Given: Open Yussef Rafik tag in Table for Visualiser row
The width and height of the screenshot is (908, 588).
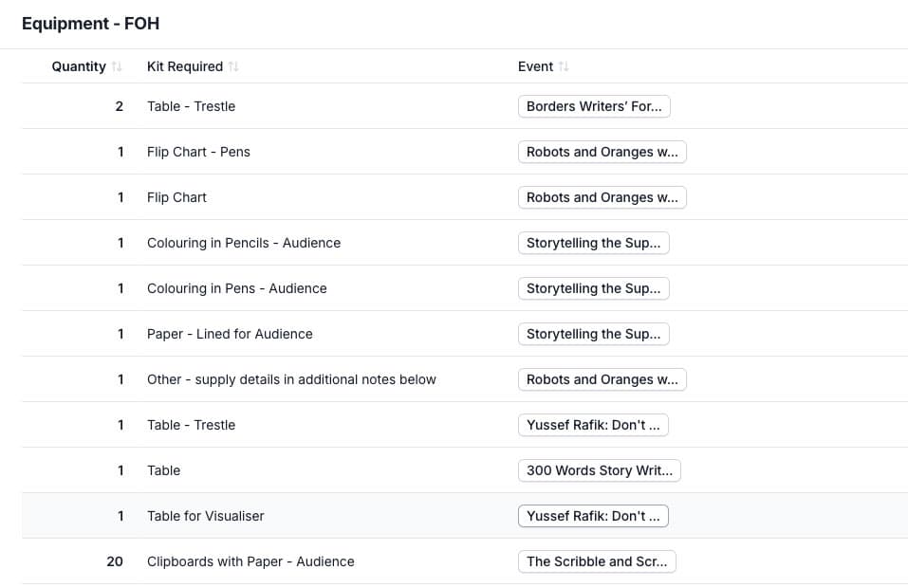Looking at the screenshot, I should pyautogui.click(x=593, y=516).
